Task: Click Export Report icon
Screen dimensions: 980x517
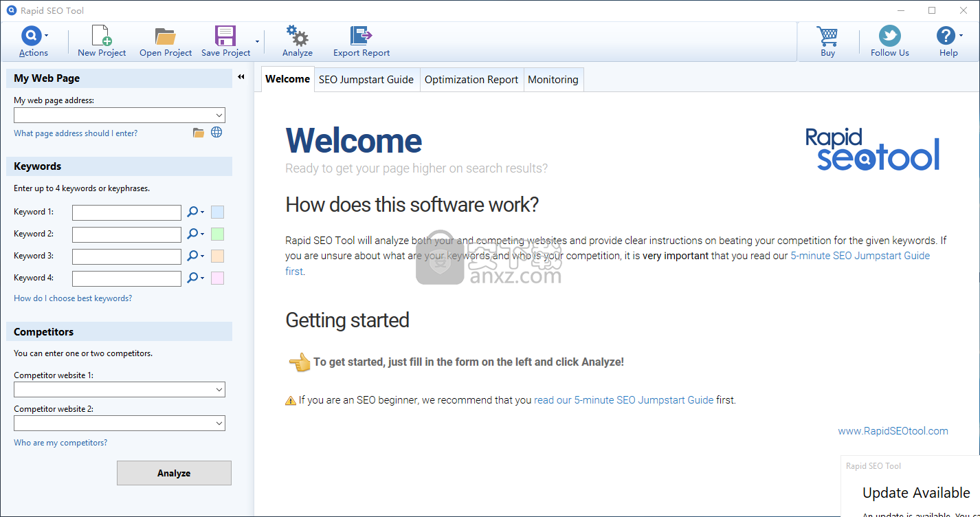Action: pos(361,36)
